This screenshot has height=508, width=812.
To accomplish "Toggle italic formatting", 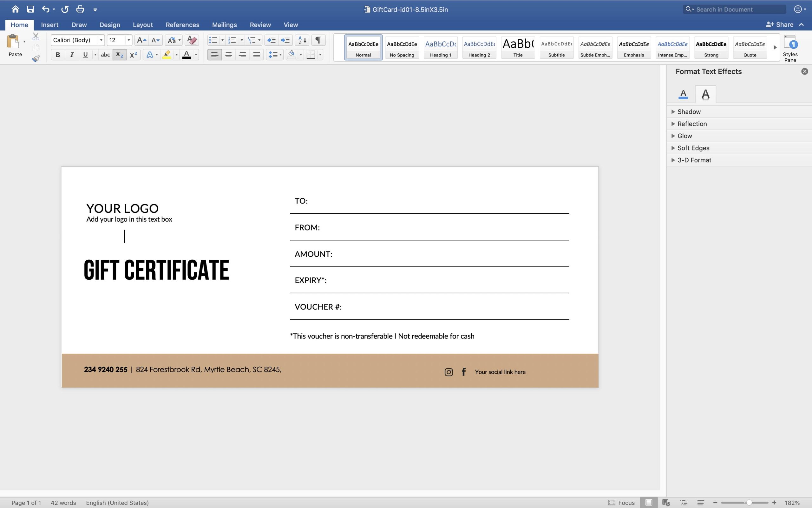I will click(71, 54).
